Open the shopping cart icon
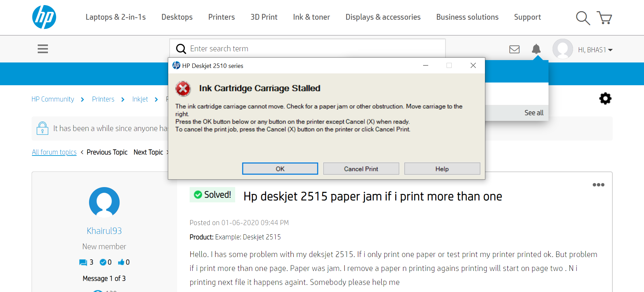 [604, 18]
